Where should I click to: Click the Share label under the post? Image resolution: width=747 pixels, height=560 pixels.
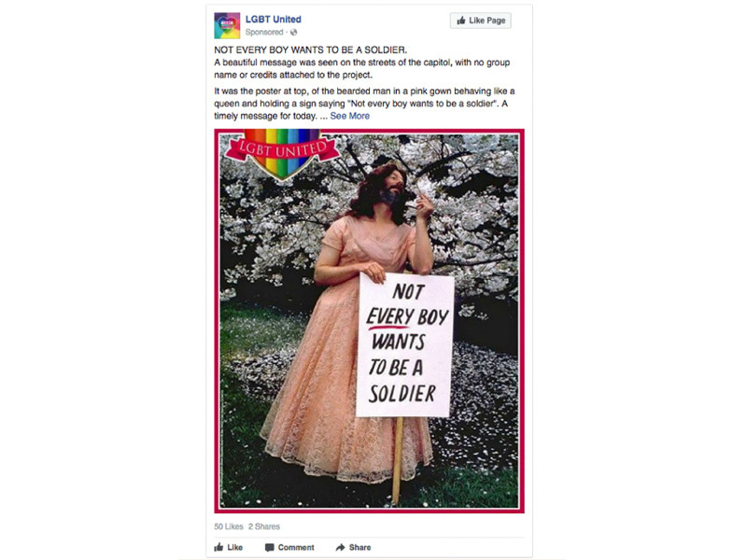359,548
